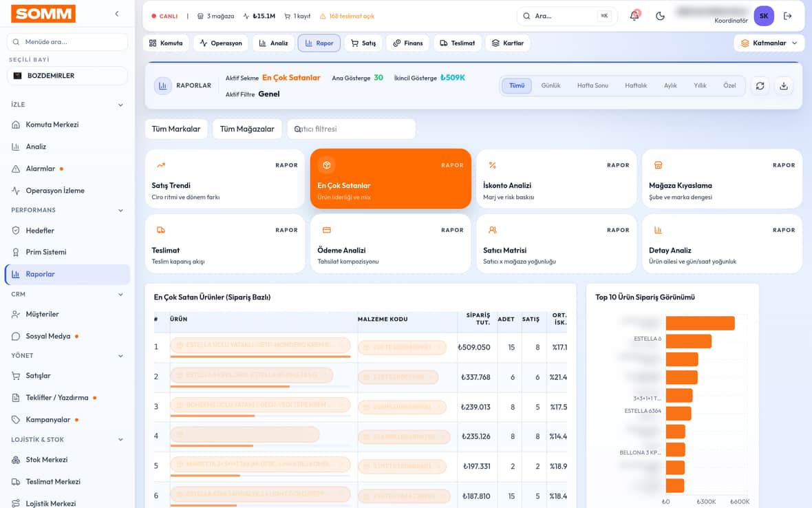Image resolution: width=812 pixels, height=508 pixels.
Task: Collapse the sidebar with arrow icon
Action: tap(116, 14)
